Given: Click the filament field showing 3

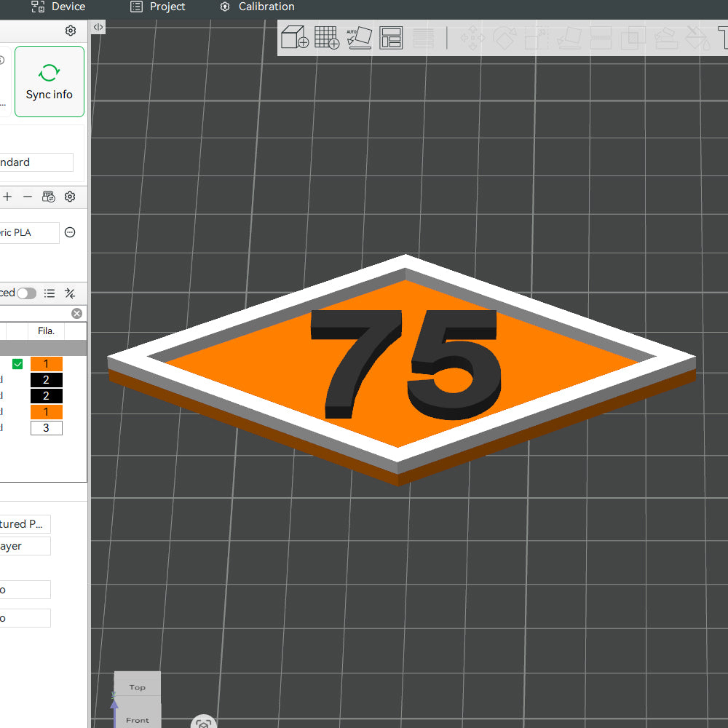Looking at the screenshot, I should click(47, 428).
